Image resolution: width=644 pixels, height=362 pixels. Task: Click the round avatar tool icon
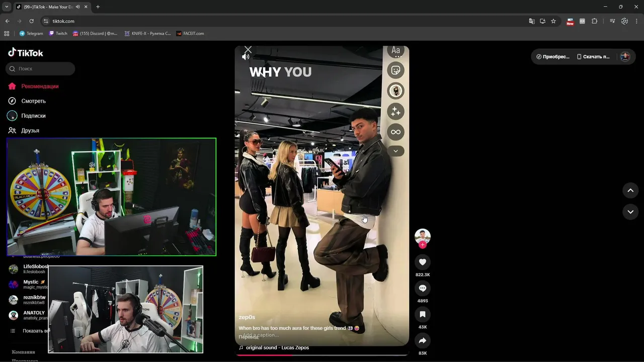(396, 91)
